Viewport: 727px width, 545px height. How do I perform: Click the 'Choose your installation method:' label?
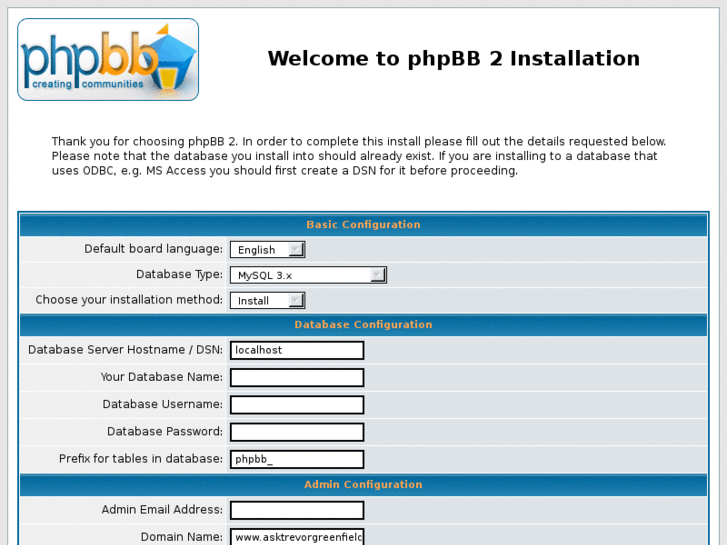[129, 300]
